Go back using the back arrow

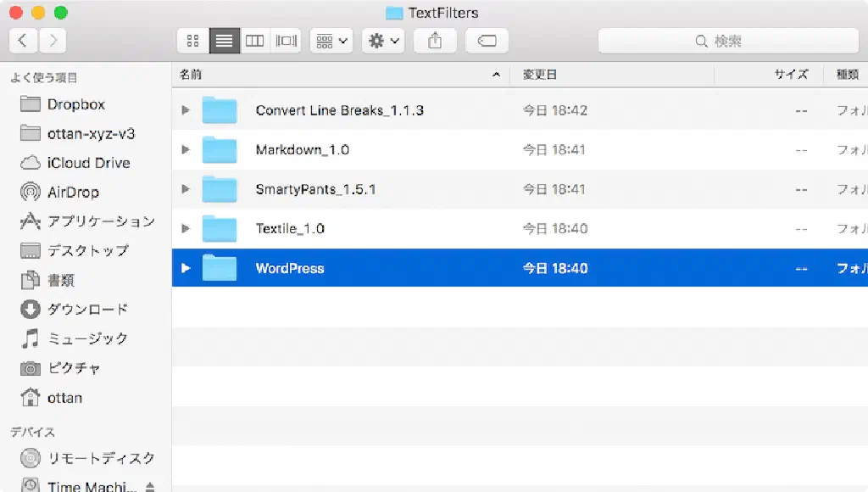tap(23, 40)
